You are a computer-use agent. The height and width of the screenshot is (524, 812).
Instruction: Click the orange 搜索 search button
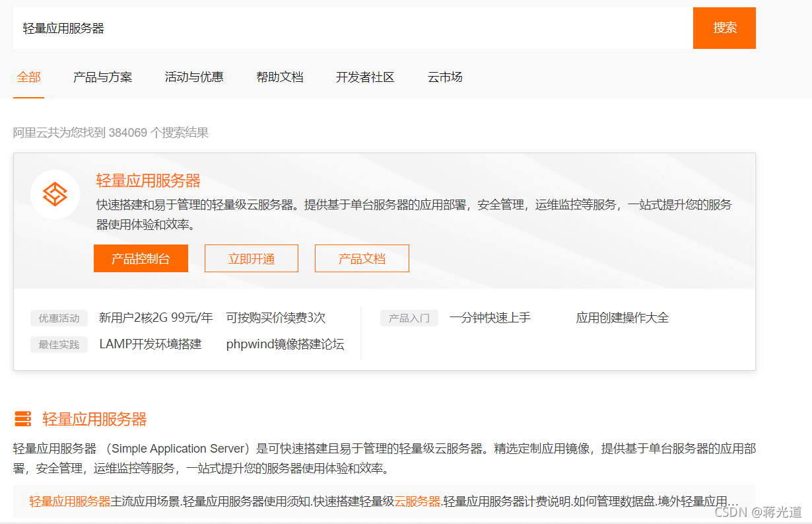[724, 28]
